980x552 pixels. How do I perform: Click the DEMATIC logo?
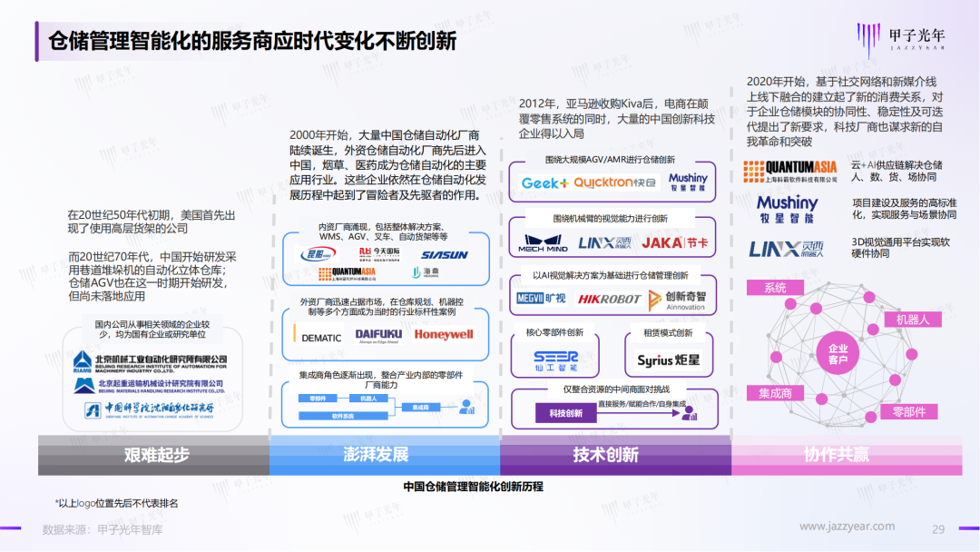coord(318,336)
